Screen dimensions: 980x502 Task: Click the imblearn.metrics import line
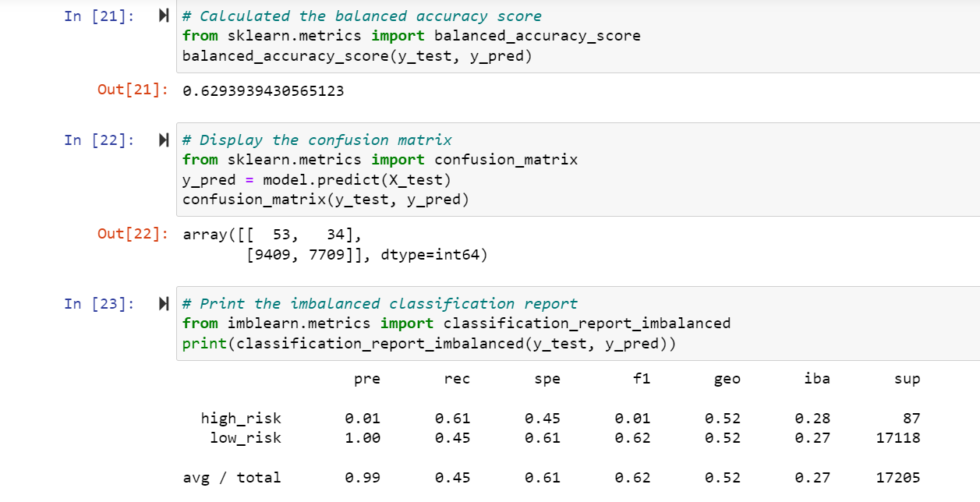(x=457, y=323)
